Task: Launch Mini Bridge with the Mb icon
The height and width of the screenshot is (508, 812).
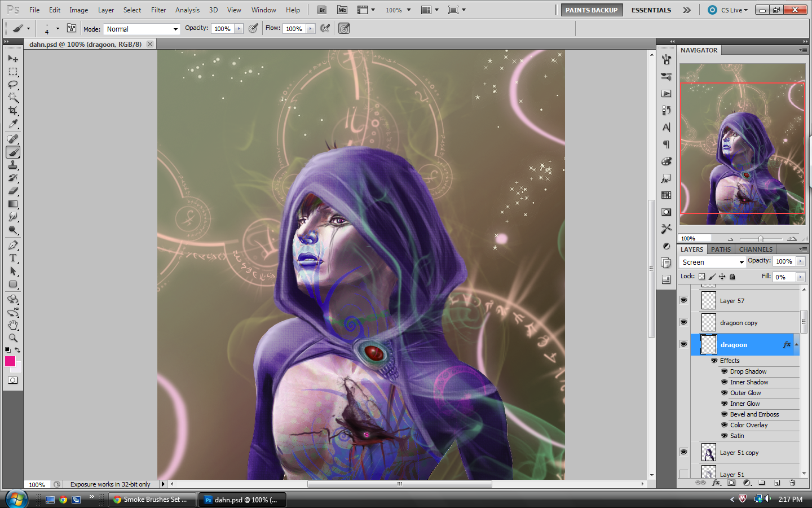Action: (x=342, y=10)
